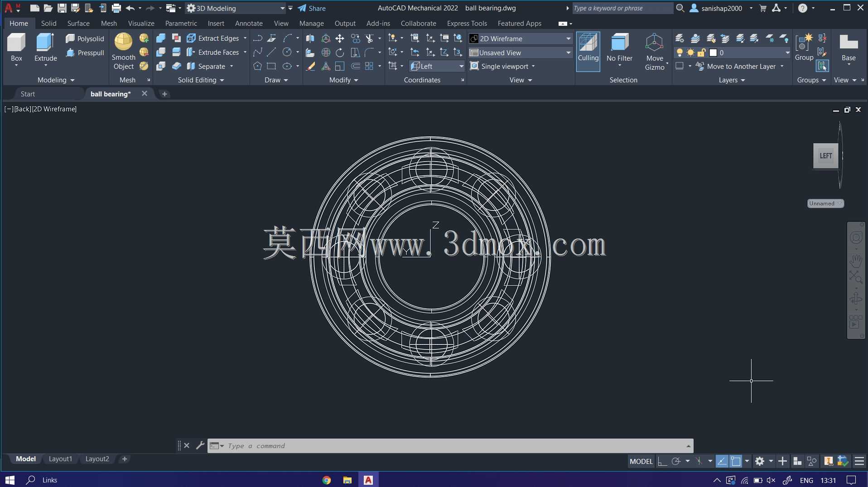Apply Smooth Object to mesh

pos(123,51)
